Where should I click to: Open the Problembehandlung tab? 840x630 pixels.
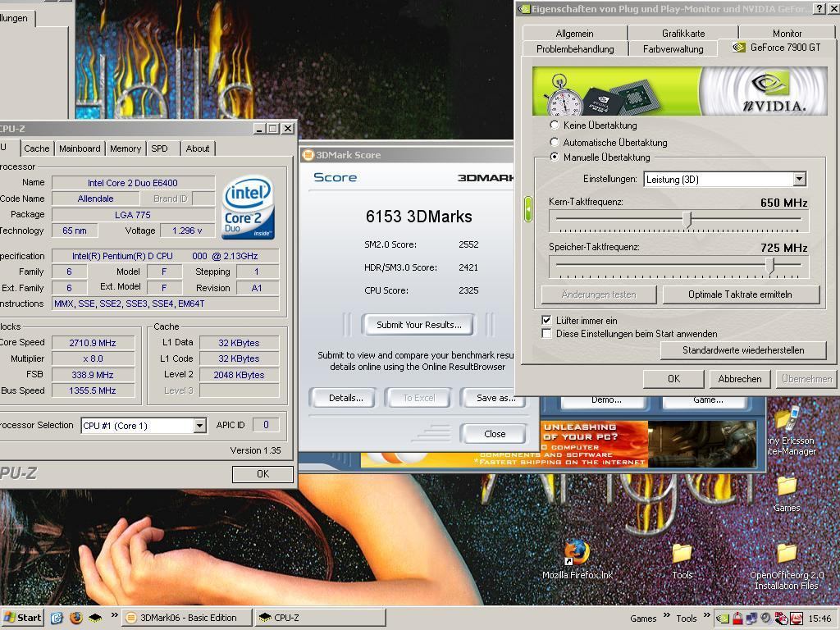[x=575, y=48]
